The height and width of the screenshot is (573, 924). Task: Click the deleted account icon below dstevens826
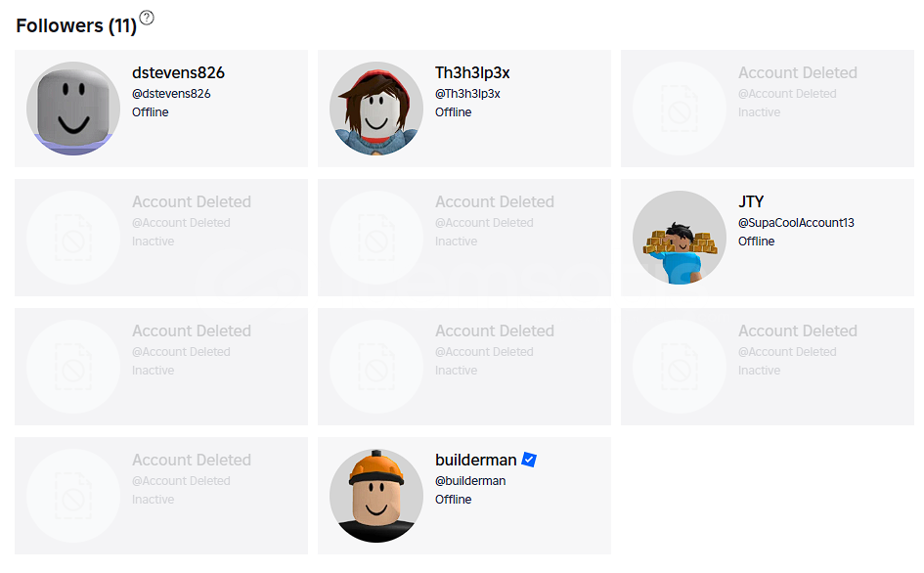pos(73,238)
